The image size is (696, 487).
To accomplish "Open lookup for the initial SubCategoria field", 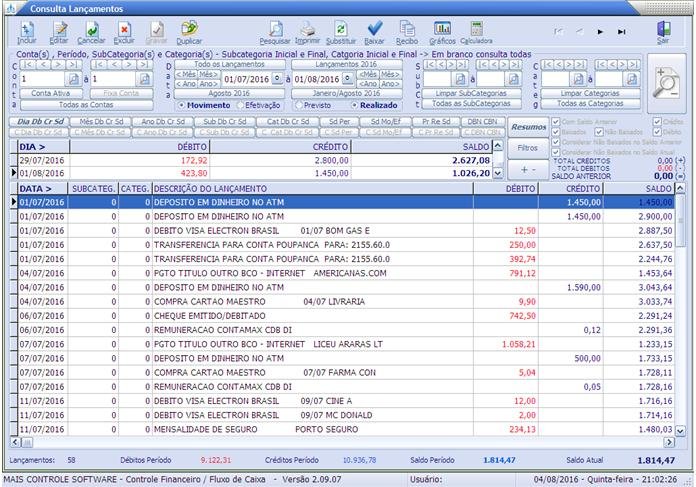I will [x=460, y=79].
